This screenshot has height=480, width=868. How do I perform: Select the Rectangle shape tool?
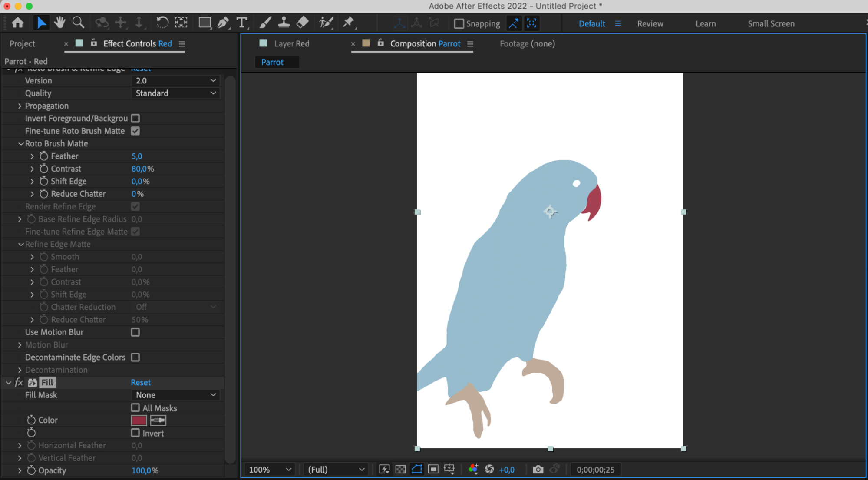point(205,23)
